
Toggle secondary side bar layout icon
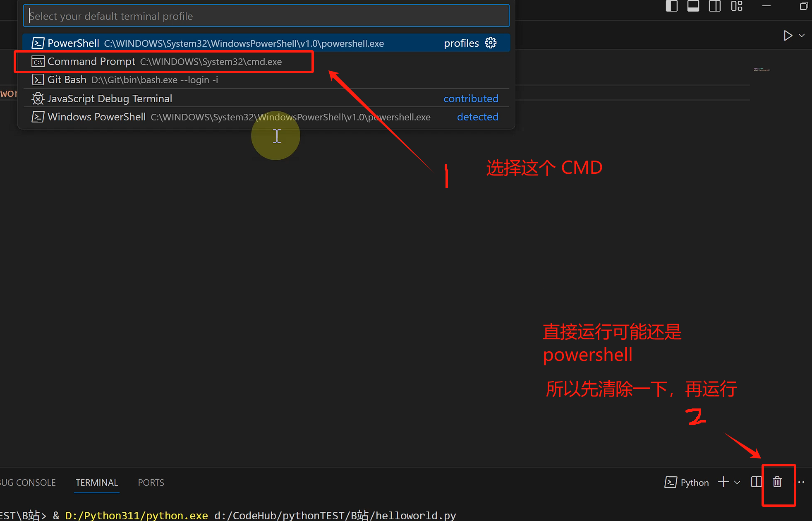coord(715,6)
